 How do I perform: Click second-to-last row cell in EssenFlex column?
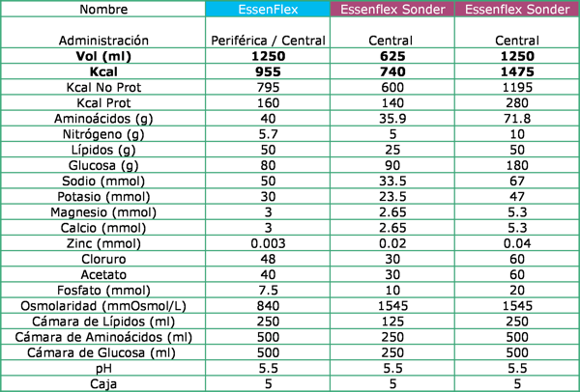(268, 368)
